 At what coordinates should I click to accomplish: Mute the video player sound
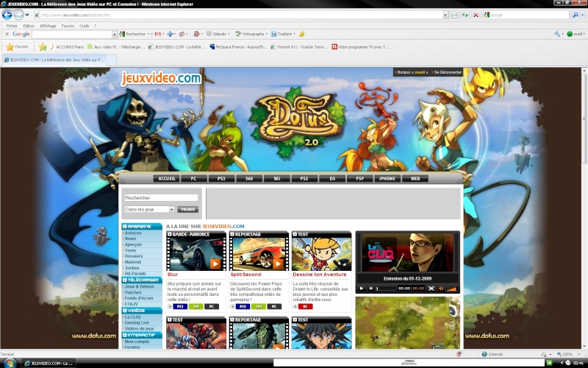(x=441, y=289)
